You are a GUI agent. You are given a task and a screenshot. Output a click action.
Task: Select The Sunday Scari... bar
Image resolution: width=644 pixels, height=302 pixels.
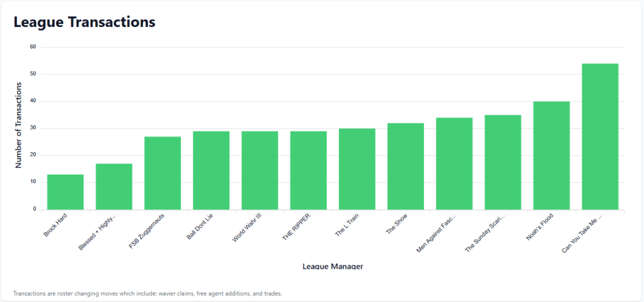503,162
